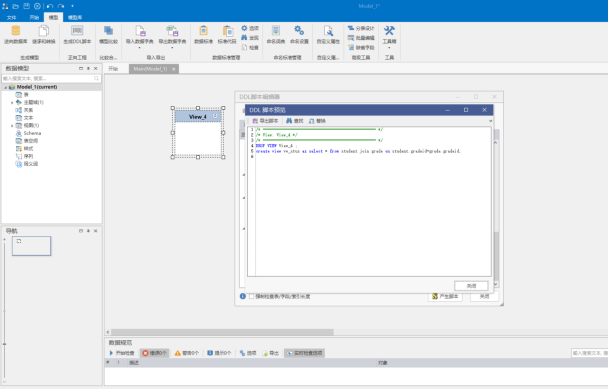The image size is (609, 389).
Task: Click the top item in the advanced tools group
Action: [361, 28]
